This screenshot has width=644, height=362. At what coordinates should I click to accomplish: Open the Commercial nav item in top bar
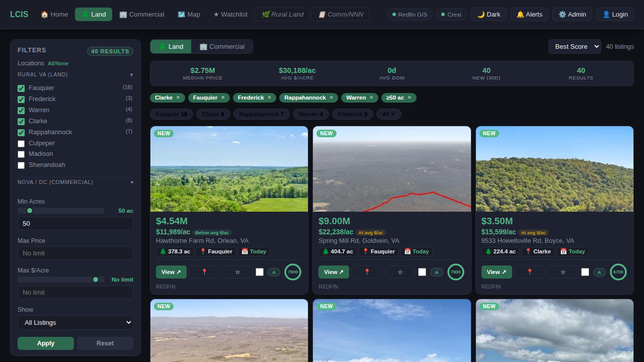click(x=142, y=14)
